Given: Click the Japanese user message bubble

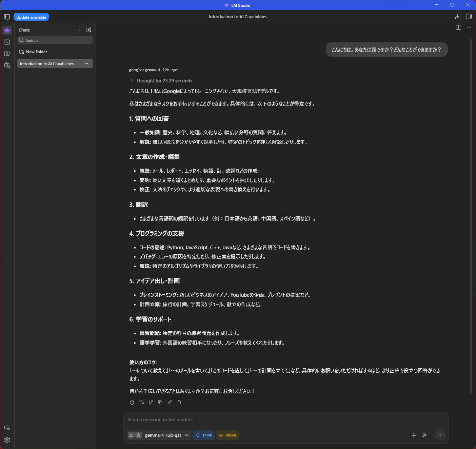Looking at the screenshot, I should point(386,50).
